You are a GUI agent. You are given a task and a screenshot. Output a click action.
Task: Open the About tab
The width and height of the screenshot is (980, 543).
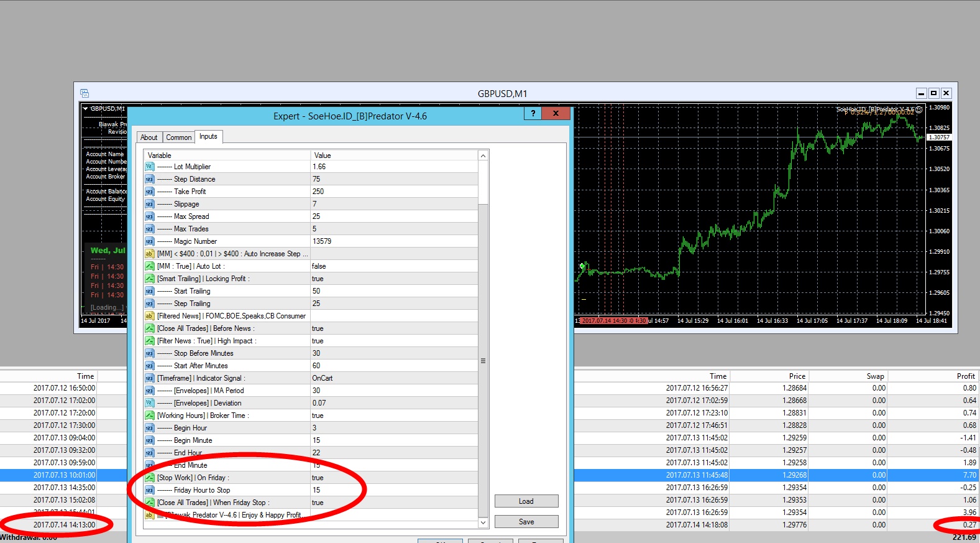(x=149, y=137)
